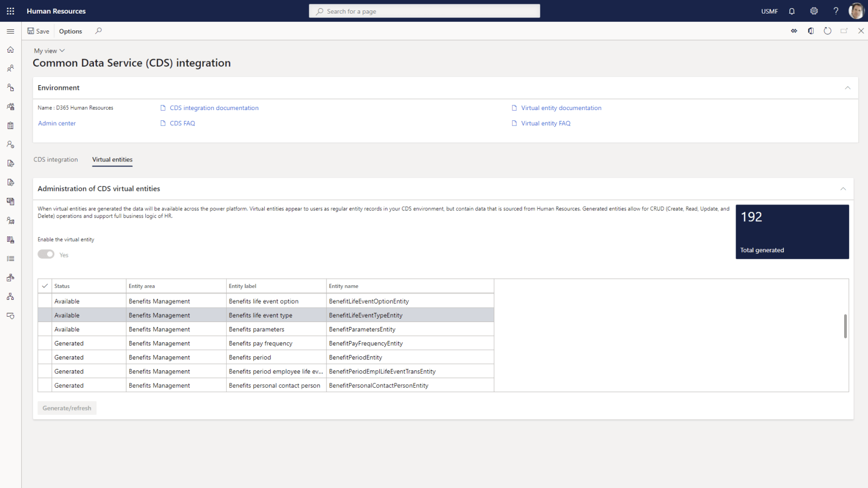Screen dimensions: 868x488
Task: Open the Virtual entity documentation link
Action: click(x=561, y=107)
